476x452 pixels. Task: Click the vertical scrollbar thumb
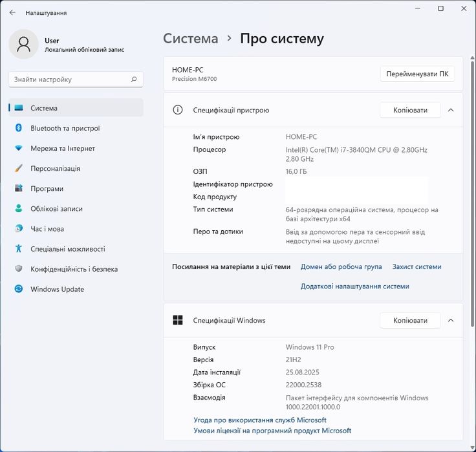(x=472, y=194)
